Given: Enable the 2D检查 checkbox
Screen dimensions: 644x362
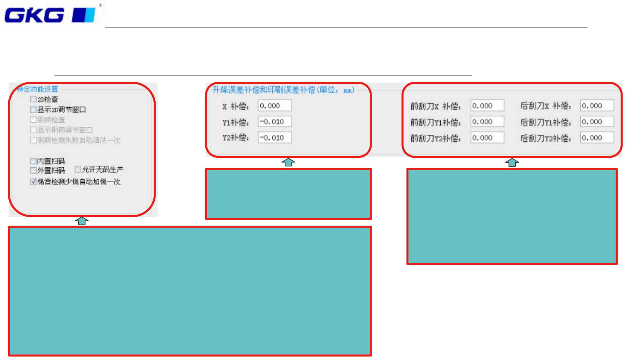Looking at the screenshot, I should (x=33, y=99).
